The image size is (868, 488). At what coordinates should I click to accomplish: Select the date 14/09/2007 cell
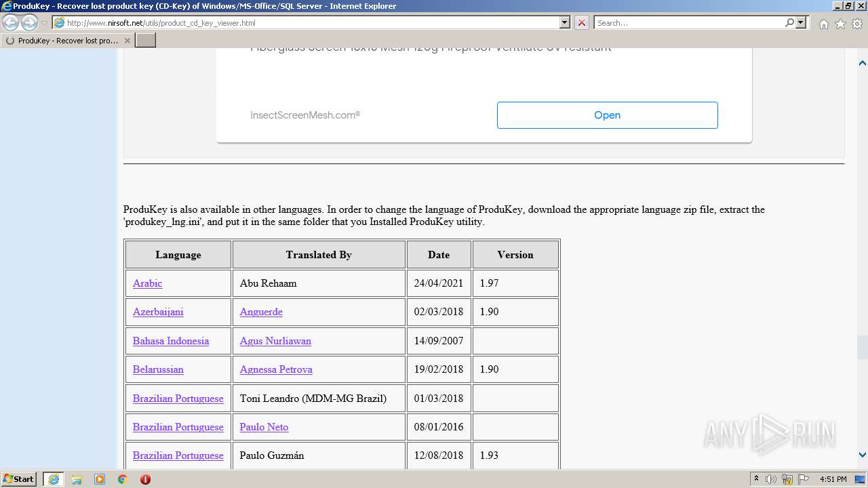click(439, 341)
